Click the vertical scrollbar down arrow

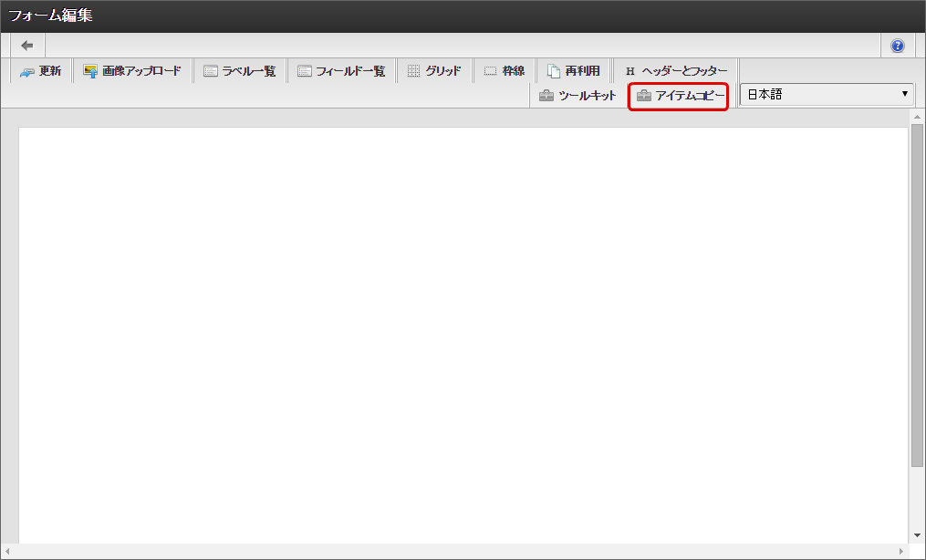pyautogui.click(x=917, y=535)
